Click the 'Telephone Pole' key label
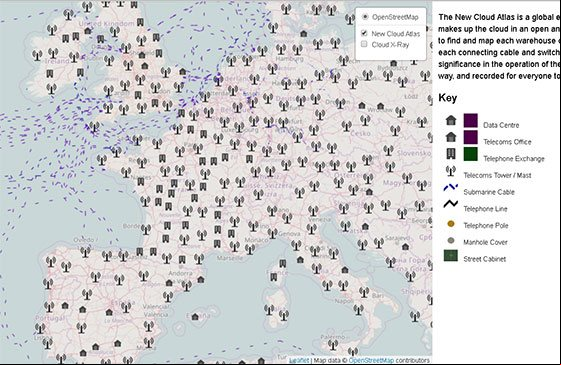This screenshot has height=365, width=561. tap(486, 225)
